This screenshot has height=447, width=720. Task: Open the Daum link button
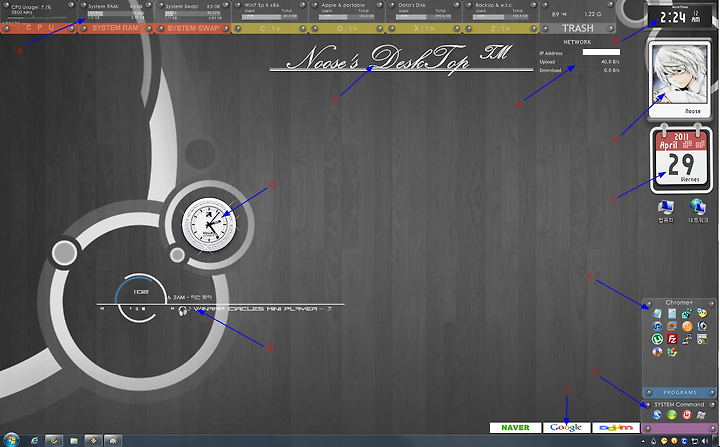616,428
